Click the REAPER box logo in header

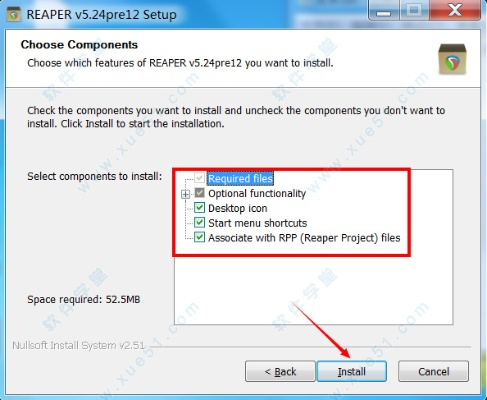point(452,59)
